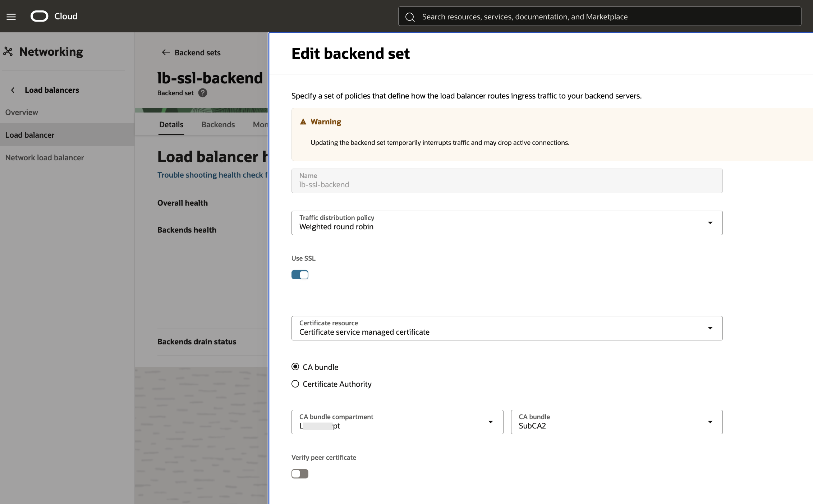Click the Networking scissors icon
Screen dimensions: 813x504
click(8, 51)
